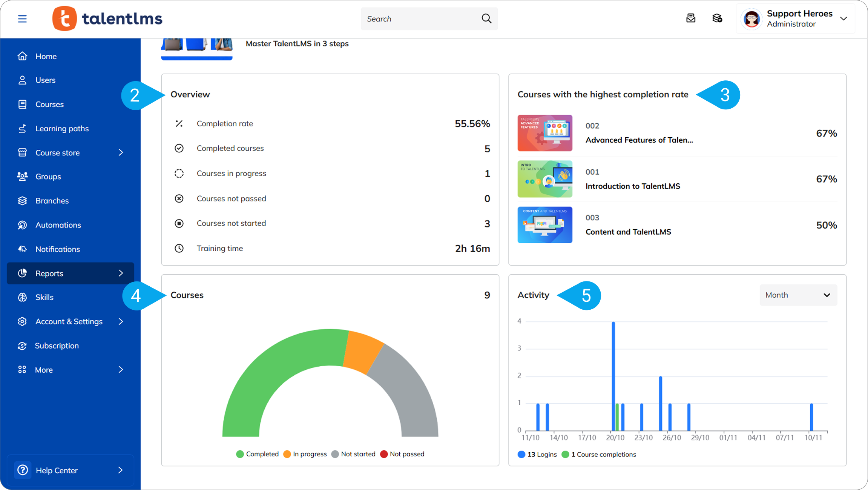Open the Month period dropdown

coord(798,295)
